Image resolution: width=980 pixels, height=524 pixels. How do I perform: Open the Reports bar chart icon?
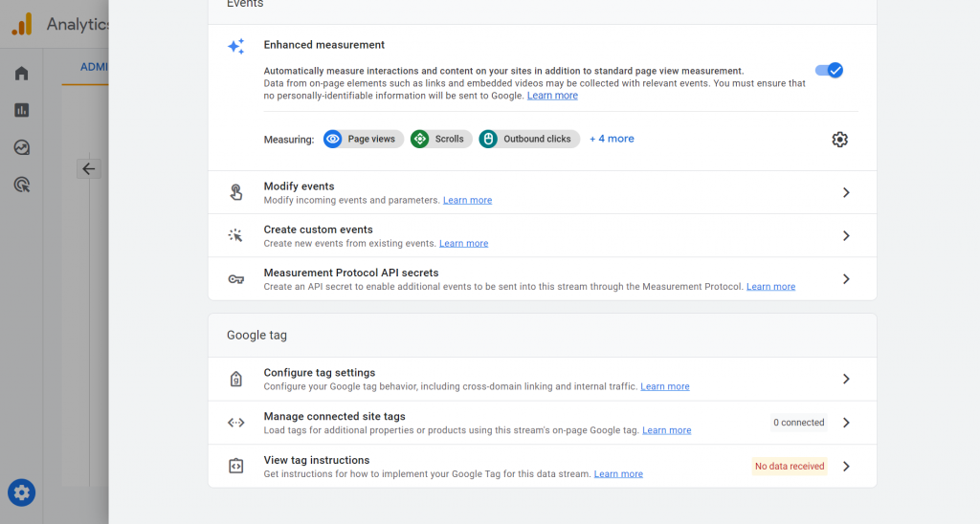tap(21, 110)
